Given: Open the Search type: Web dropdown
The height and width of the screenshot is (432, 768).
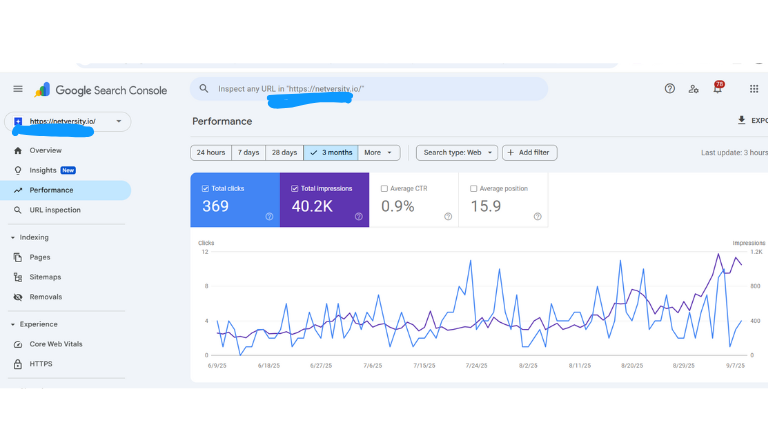Looking at the screenshot, I should click(x=457, y=152).
